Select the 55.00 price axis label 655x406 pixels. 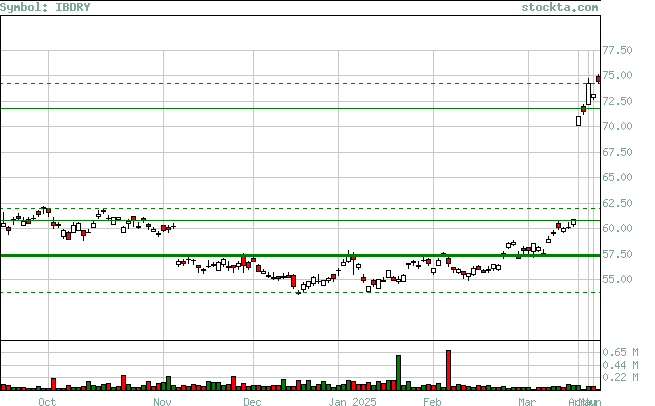617,279
